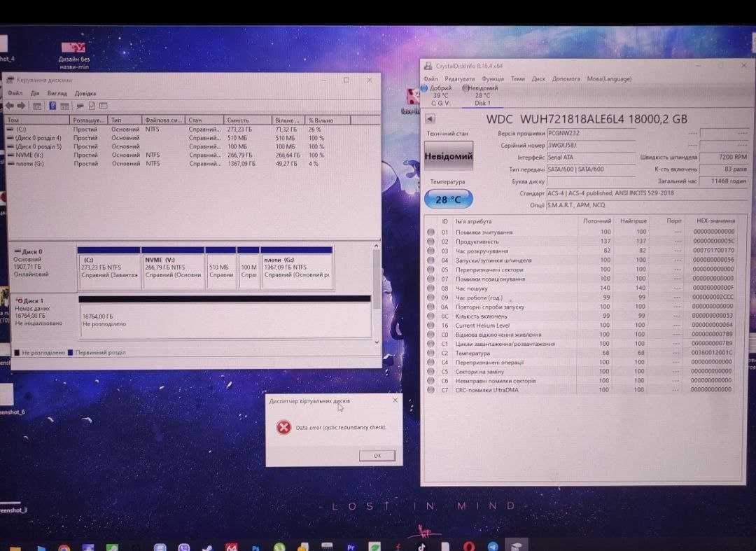Viewport: 756px width, 551px height.
Task: Select the NVME (V:) partition block on Диск 0
Action: click(x=173, y=269)
